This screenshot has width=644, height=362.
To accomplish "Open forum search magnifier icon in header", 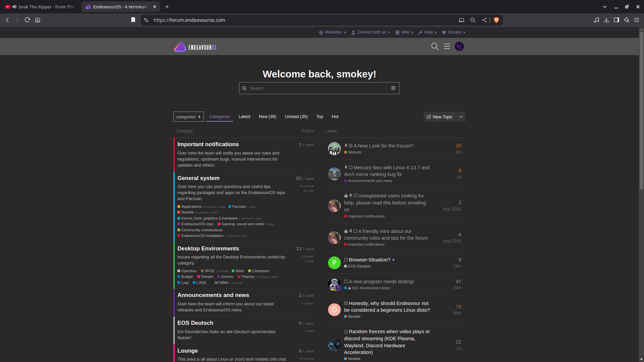I will point(435,47).
